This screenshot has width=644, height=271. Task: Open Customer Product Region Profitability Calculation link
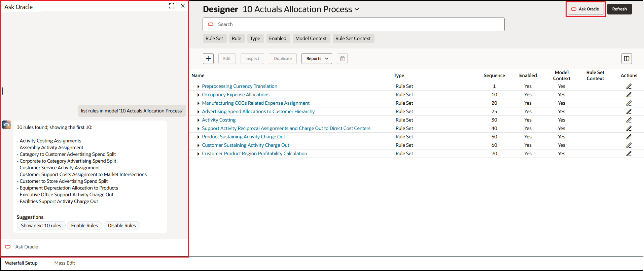click(x=254, y=154)
